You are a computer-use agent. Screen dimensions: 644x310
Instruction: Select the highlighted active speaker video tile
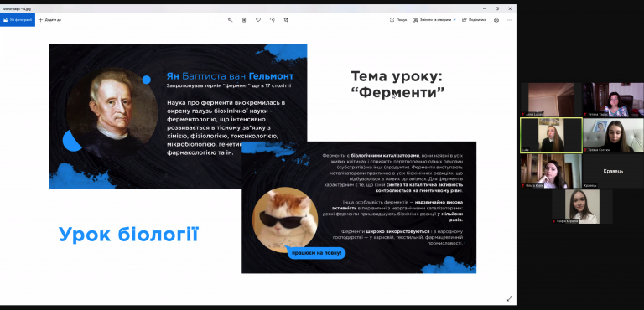point(551,135)
